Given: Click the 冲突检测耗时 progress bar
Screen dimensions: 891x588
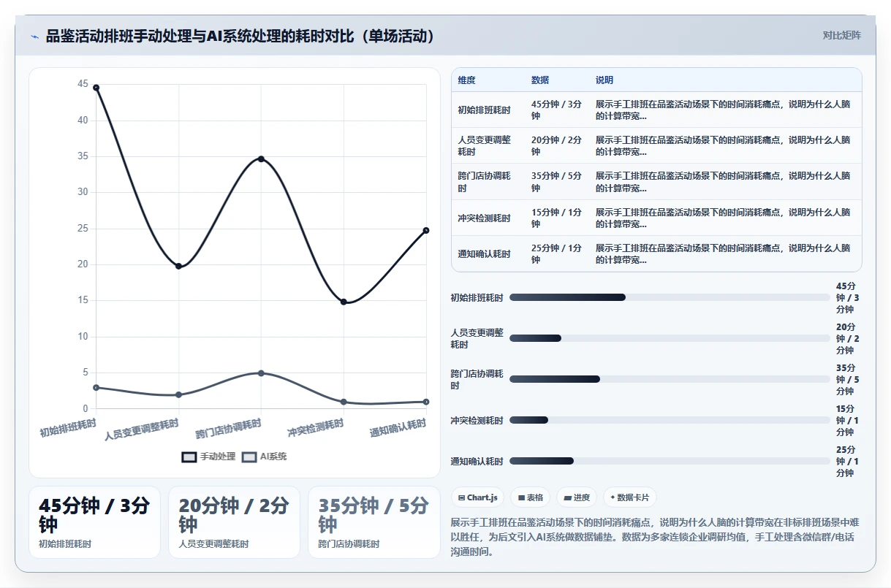Looking at the screenshot, I should tap(670, 420).
